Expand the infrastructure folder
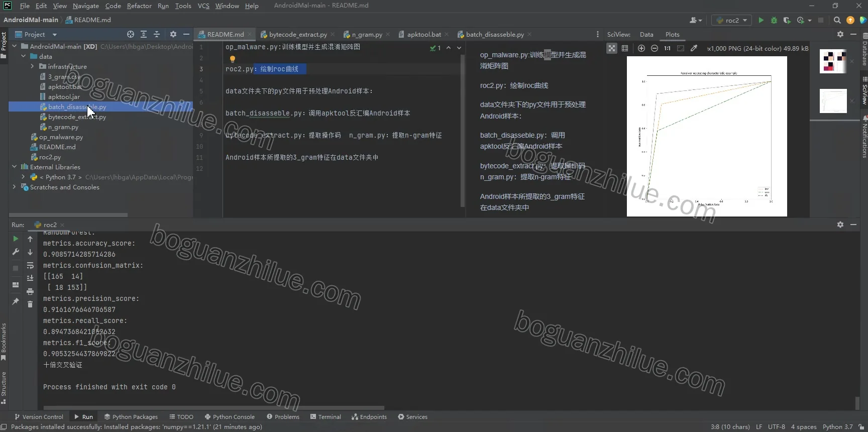The width and height of the screenshot is (868, 432). click(x=32, y=66)
